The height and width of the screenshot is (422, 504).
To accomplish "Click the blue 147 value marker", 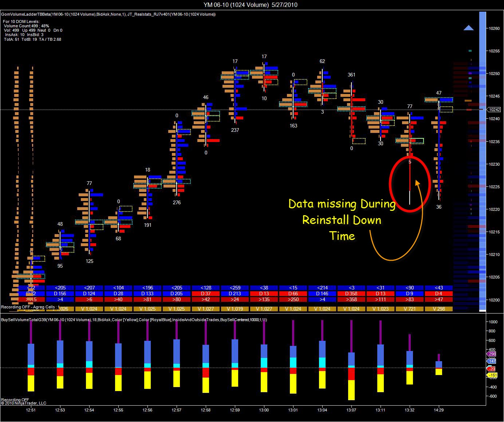I will (x=492, y=361).
